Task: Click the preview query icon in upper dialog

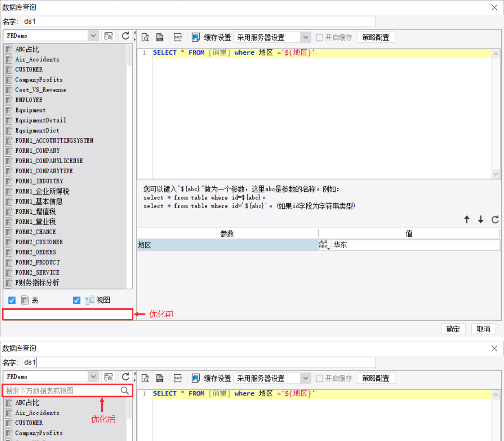Action: [145, 37]
